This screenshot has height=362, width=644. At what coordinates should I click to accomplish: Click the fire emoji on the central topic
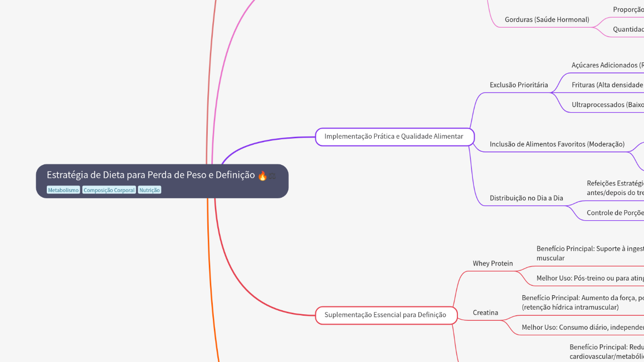[262, 175]
